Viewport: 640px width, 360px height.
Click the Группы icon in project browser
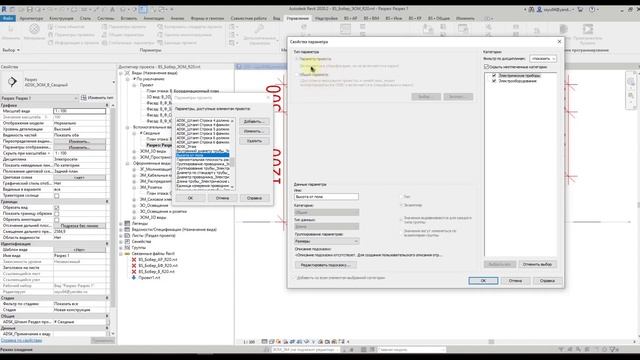(x=127, y=247)
